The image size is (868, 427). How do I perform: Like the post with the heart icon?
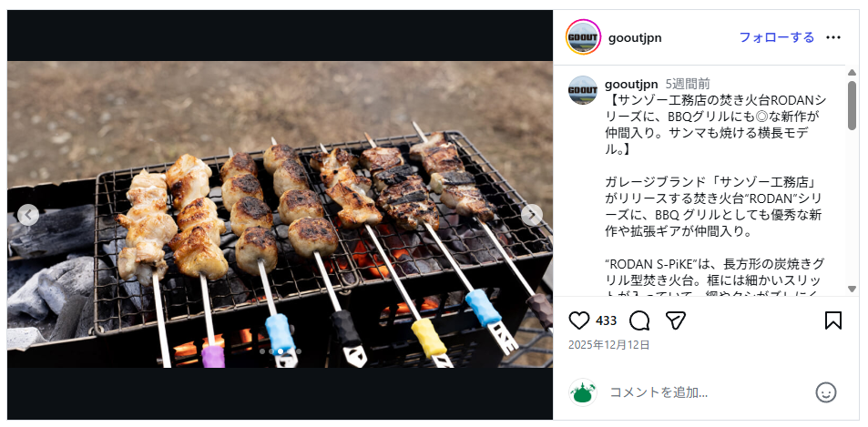[578, 320]
